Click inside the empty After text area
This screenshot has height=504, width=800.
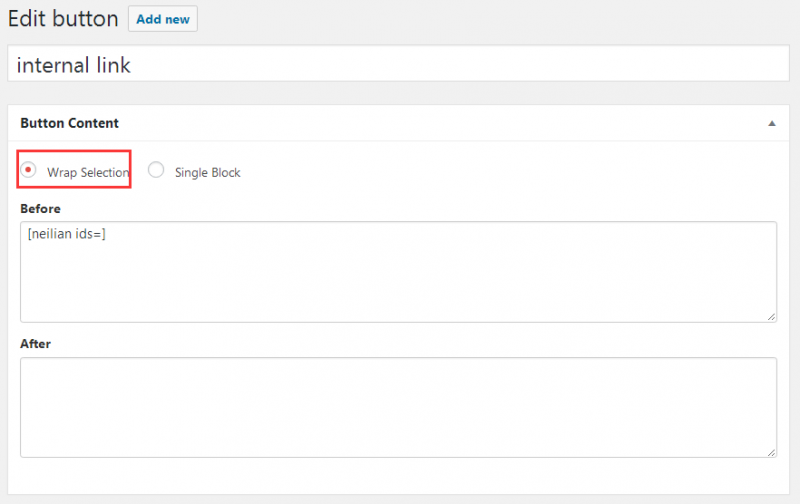[398, 407]
